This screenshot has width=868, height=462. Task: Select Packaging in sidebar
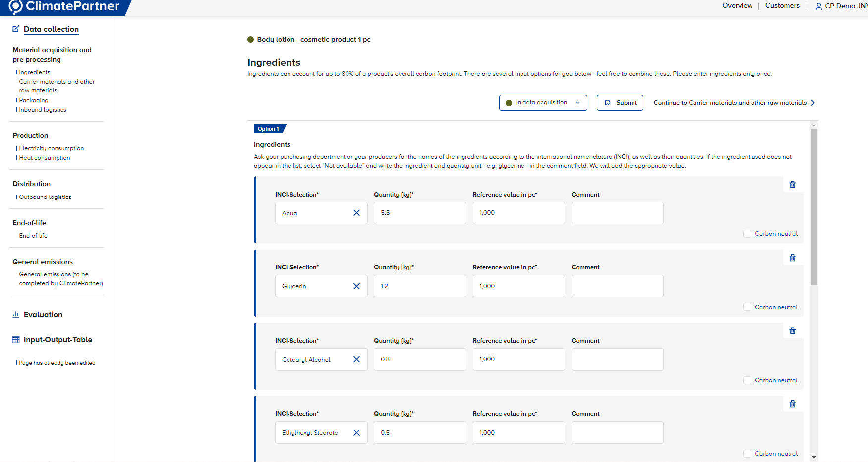[34, 100]
